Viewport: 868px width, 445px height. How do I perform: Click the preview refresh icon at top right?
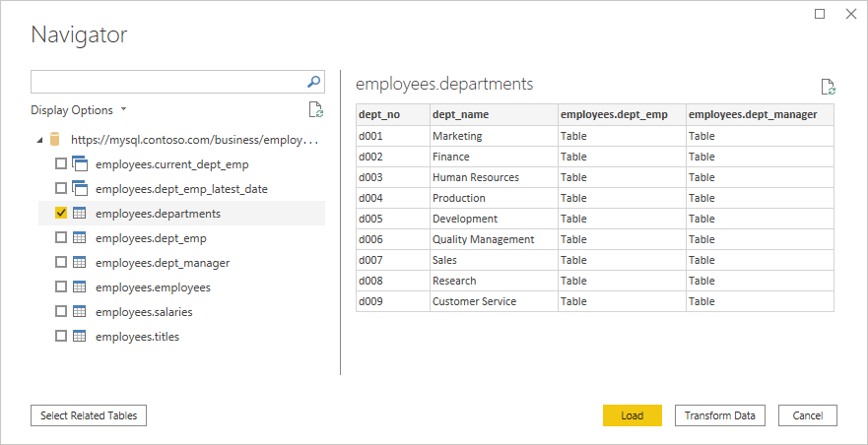pyautogui.click(x=828, y=88)
